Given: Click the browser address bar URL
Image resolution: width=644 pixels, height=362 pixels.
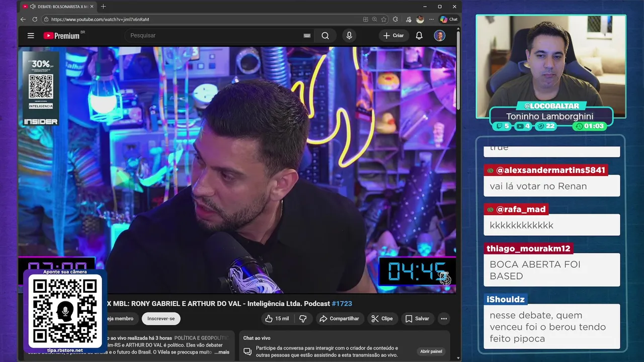Looking at the screenshot, I should [100, 19].
